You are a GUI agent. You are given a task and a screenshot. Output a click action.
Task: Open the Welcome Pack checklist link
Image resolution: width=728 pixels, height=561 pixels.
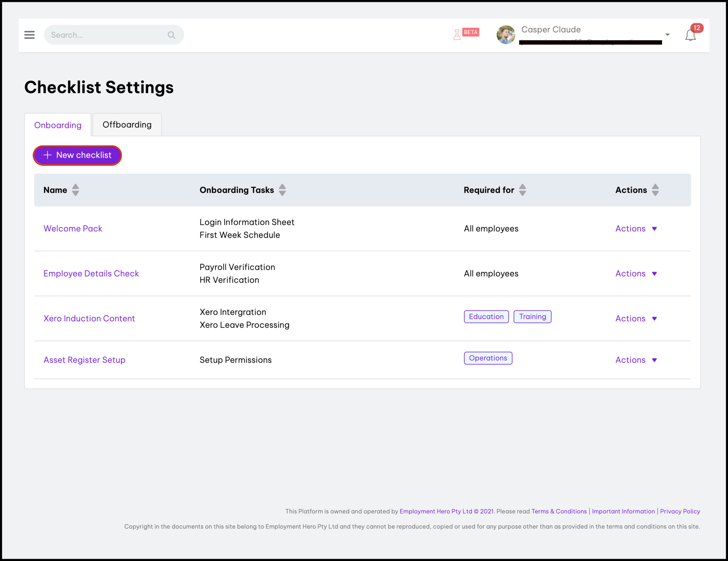73,229
